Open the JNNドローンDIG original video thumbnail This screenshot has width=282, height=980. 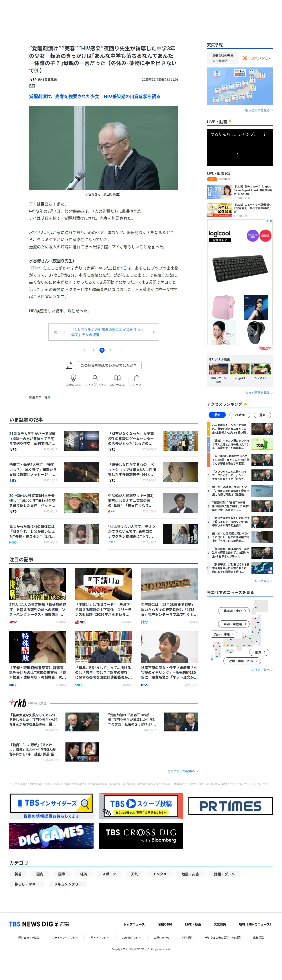[219, 369]
